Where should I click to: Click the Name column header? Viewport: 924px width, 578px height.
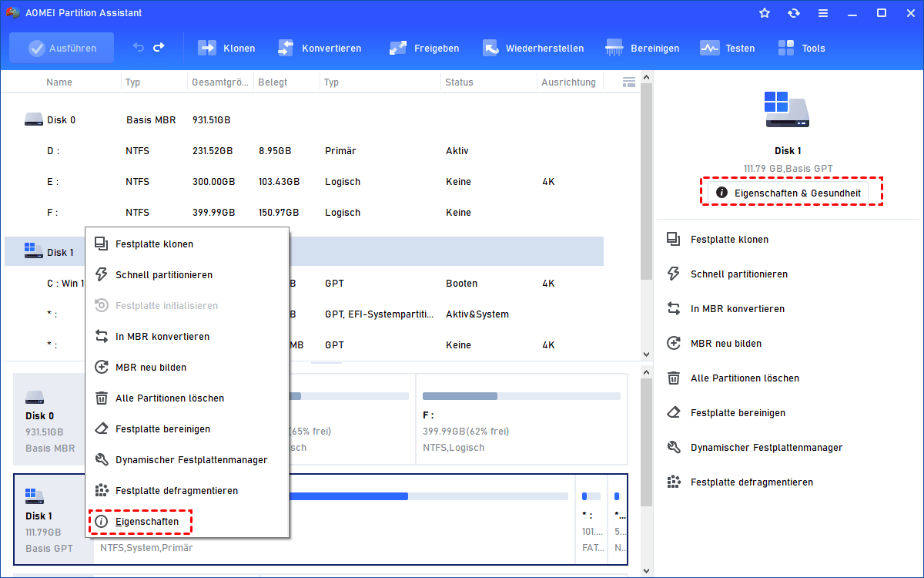(x=59, y=82)
